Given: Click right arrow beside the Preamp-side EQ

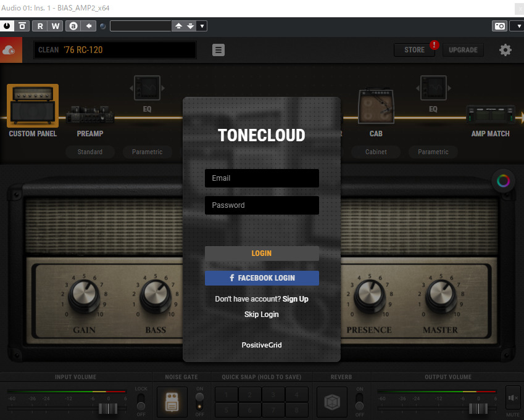Looking at the screenshot, I should click(x=163, y=88).
